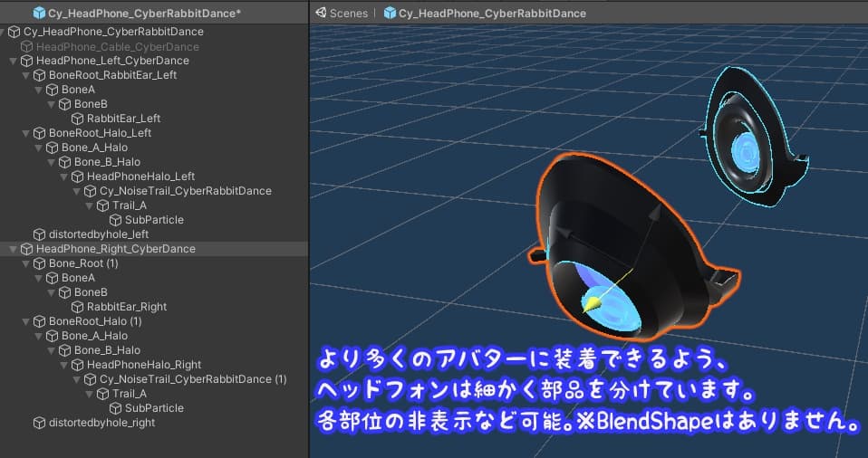Click cube icon of BoneA under BoneRoot_RabbitEar_Left
The width and height of the screenshot is (868, 458).
(52, 90)
